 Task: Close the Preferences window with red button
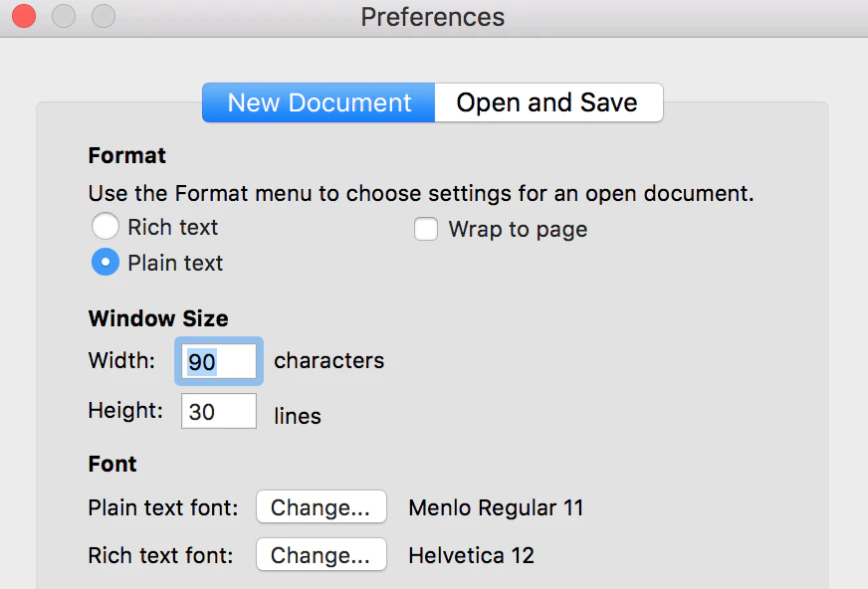[x=24, y=16]
